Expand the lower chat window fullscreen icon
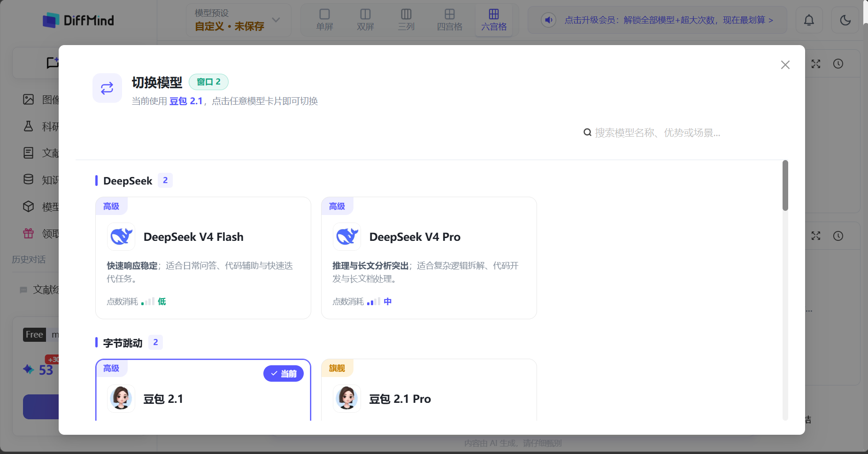The image size is (868, 454). [x=816, y=236]
